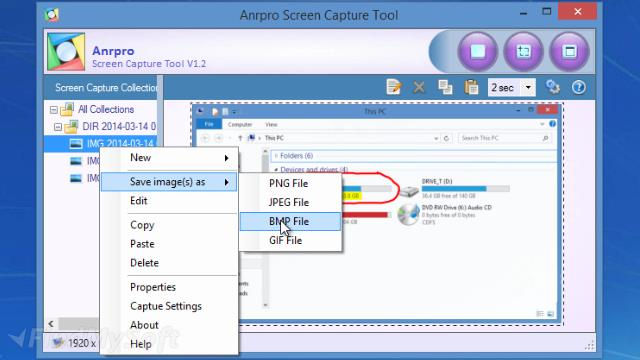Save as PNG File

pos(290,184)
